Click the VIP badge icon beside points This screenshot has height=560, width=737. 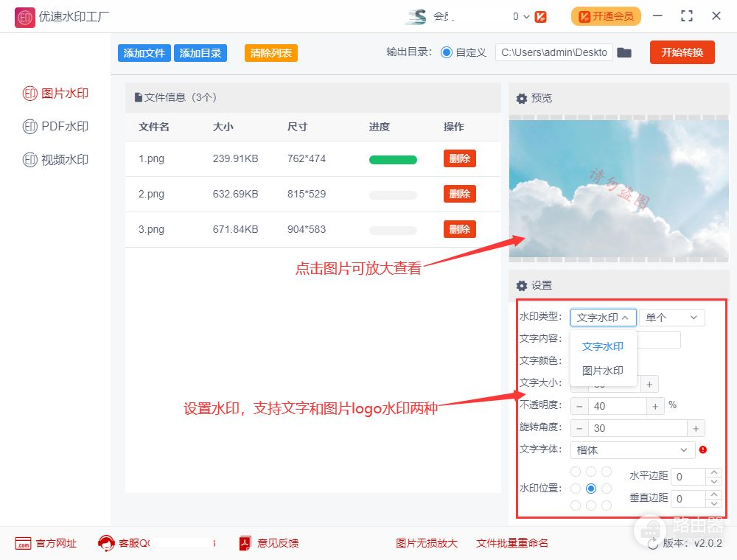540,16
